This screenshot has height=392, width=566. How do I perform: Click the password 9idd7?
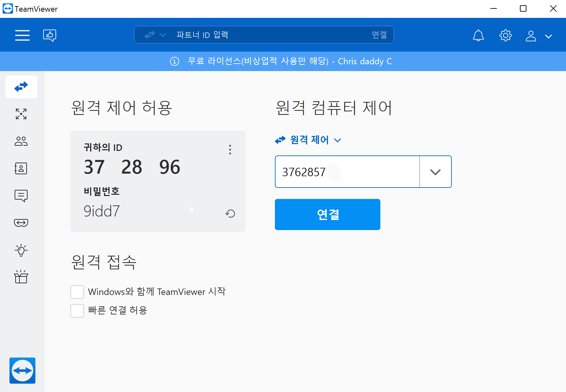[102, 211]
